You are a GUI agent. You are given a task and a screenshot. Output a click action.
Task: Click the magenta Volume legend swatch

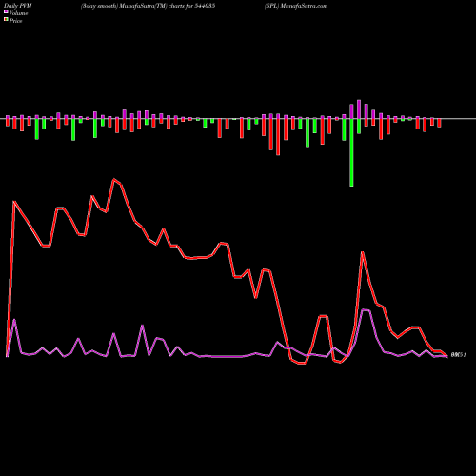pos(6,11)
